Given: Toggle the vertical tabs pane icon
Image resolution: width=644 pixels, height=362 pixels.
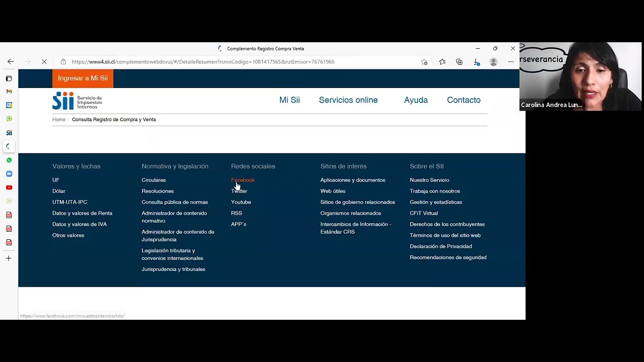Looking at the screenshot, I should (x=9, y=78).
